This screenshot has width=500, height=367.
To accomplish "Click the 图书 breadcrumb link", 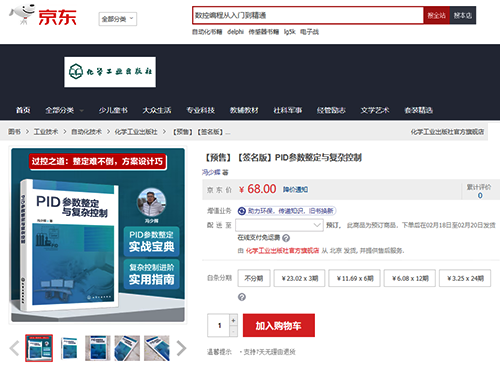I will [14, 132].
